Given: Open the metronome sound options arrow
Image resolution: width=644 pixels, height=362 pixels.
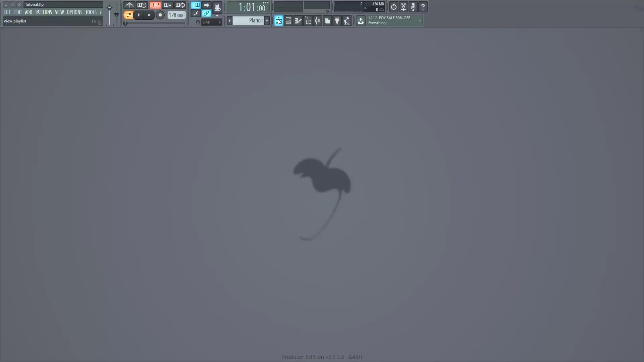Looking at the screenshot, I should pyautogui.click(x=217, y=15).
